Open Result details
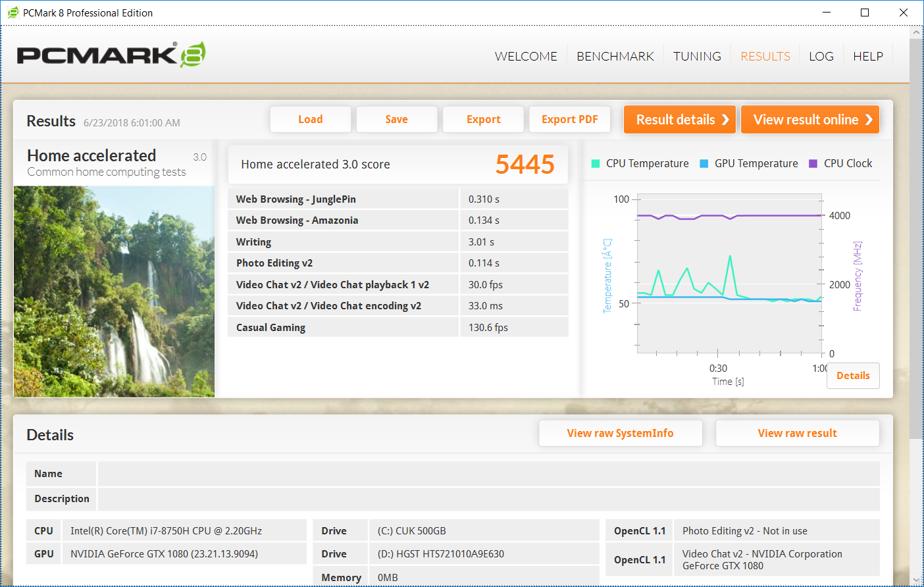Image resolution: width=924 pixels, height=587 pixels. click(x=680, y=120)
